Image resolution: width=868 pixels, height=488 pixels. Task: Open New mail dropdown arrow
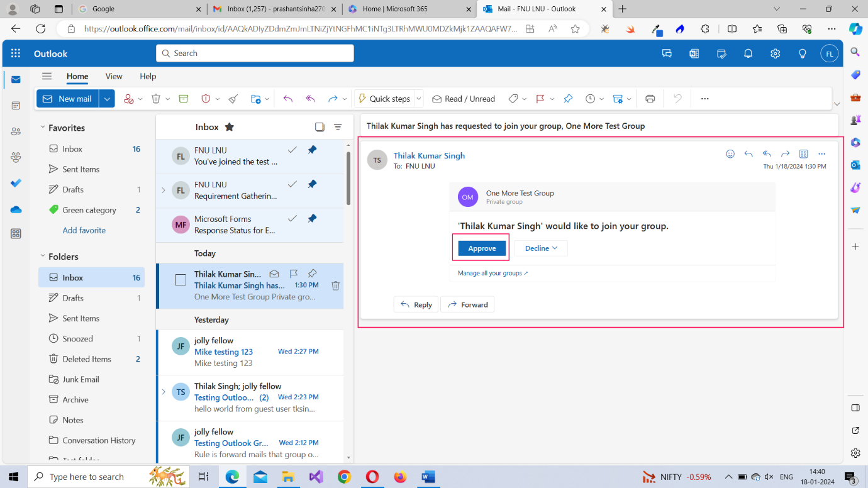(x=107, y=99)
